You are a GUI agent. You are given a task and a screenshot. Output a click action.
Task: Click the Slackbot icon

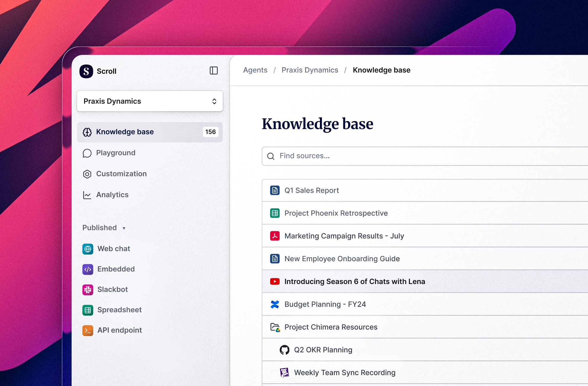[88, 290]
